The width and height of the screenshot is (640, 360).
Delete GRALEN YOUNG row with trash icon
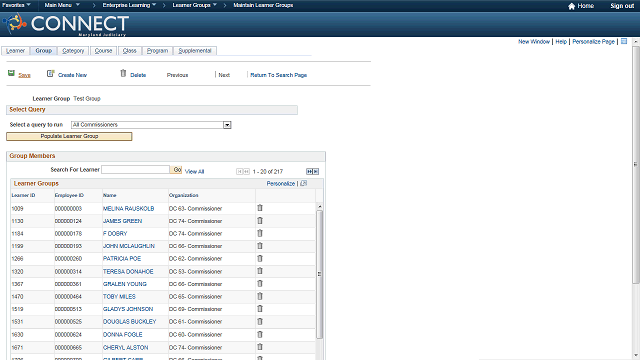(x=260, y=284)
